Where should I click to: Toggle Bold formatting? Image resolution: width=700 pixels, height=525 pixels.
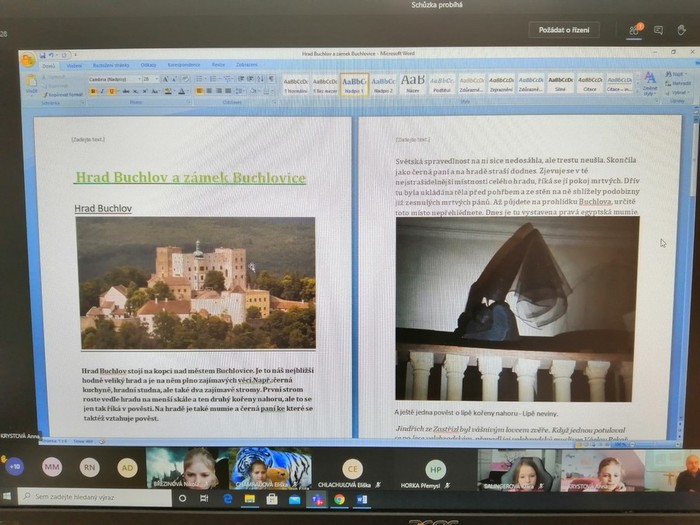click(93, 92)
